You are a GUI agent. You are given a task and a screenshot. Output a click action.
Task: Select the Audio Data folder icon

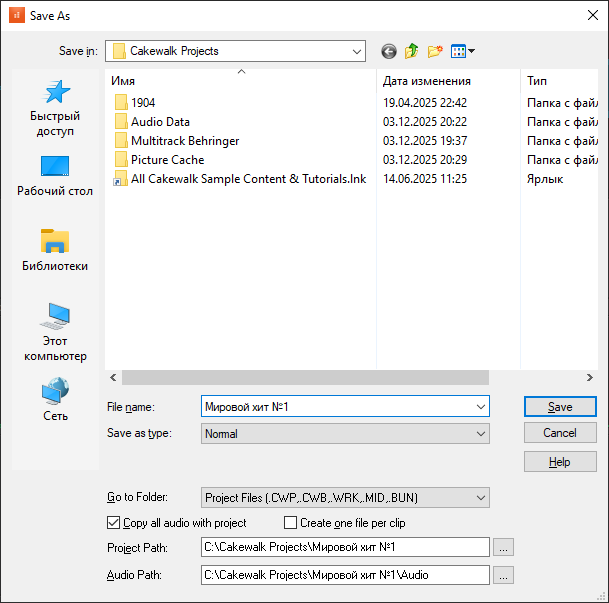(x=121, y=122)
